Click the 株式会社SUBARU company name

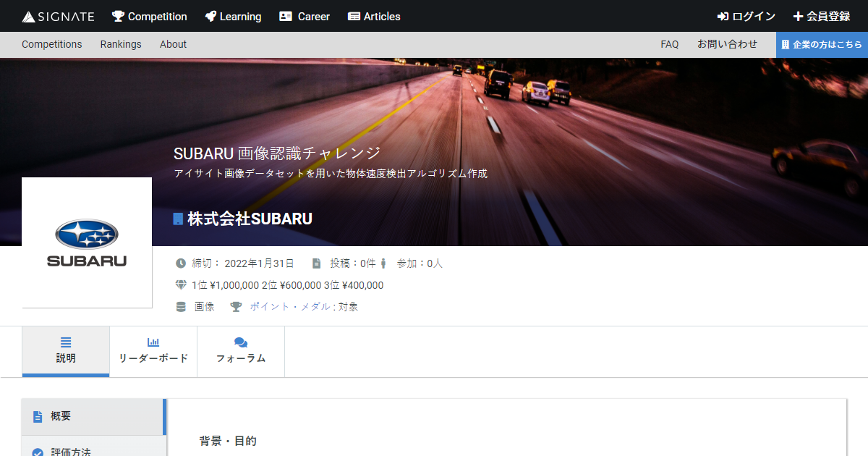point(250,219)
